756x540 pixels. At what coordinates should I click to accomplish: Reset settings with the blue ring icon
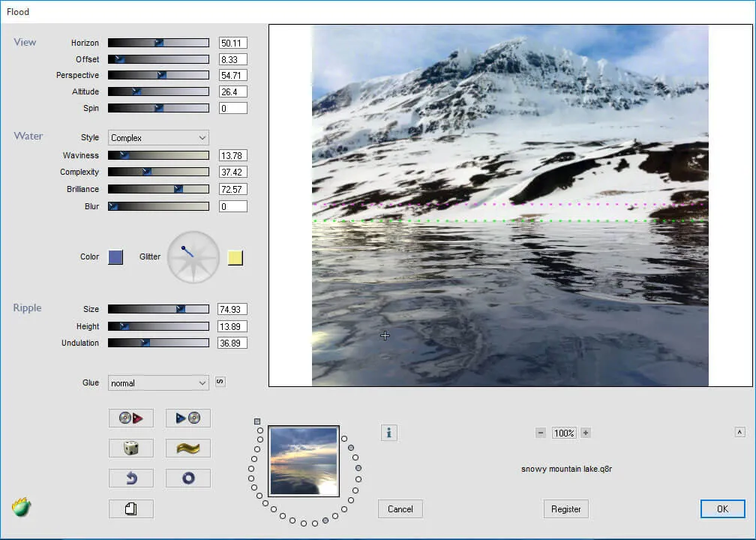[187, 478]
